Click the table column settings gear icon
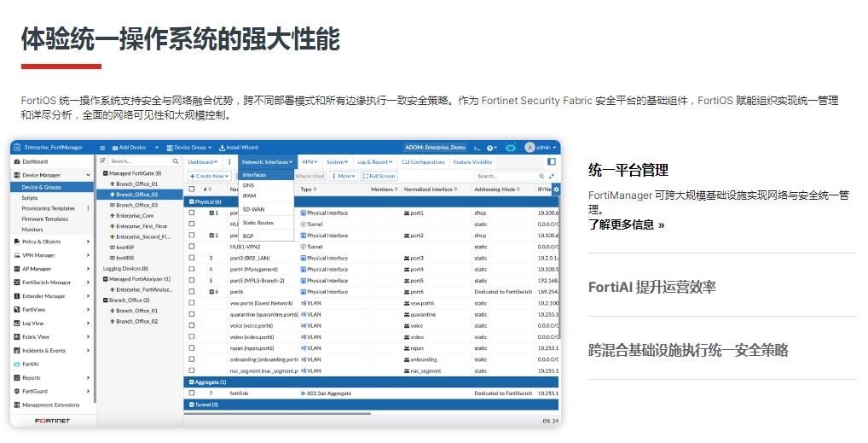The width and height of the screenshot is (868, 443). 556,189
